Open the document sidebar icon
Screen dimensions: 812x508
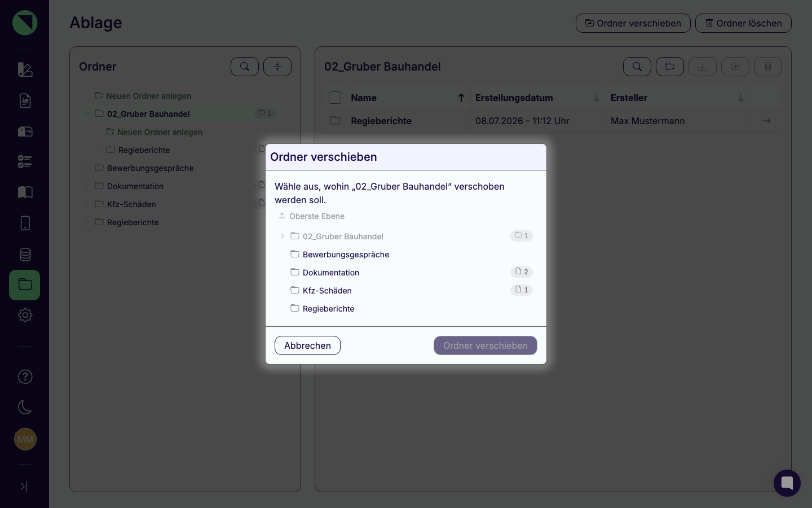click(x=25, y=100)
